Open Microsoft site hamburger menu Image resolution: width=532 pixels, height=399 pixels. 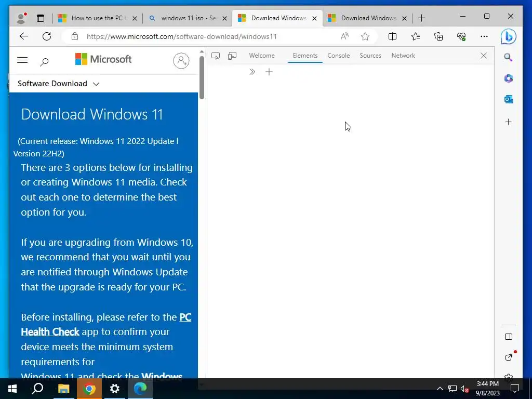click(x=22, y=60)
